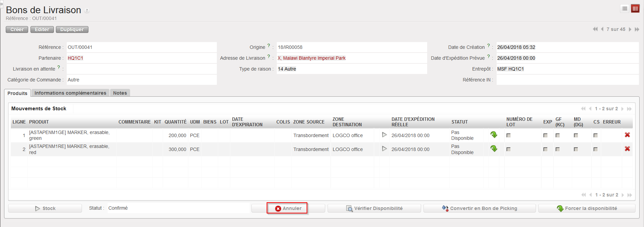This screenshot has height=227, width=644.
Task: Go to previous record arrow
Action: click(602, 29)
